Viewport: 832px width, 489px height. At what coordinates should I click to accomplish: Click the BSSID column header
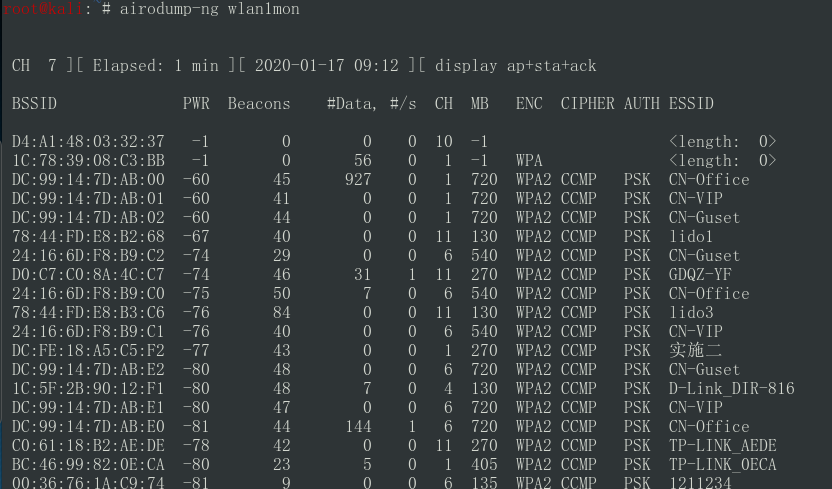pos(34,103)
